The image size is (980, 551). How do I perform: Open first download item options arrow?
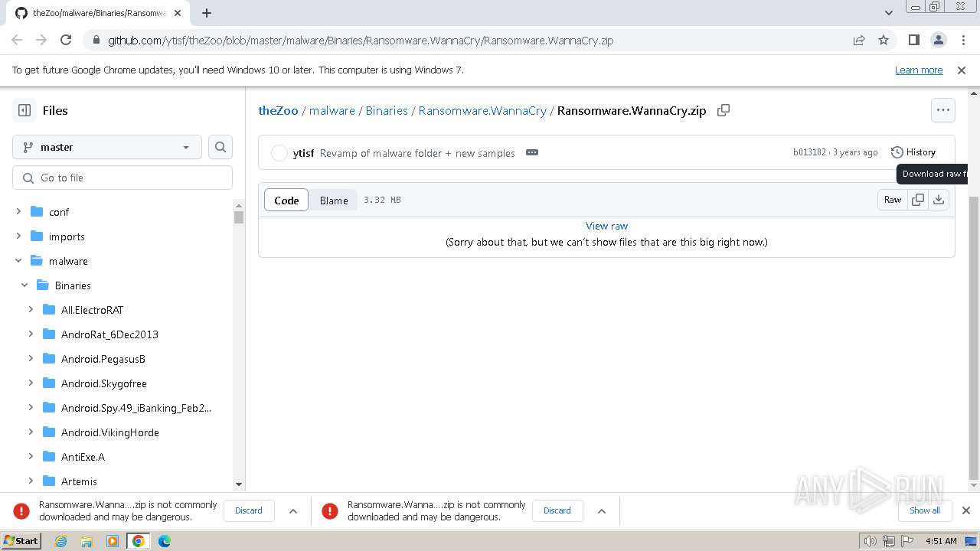click(x=293, y=510)
